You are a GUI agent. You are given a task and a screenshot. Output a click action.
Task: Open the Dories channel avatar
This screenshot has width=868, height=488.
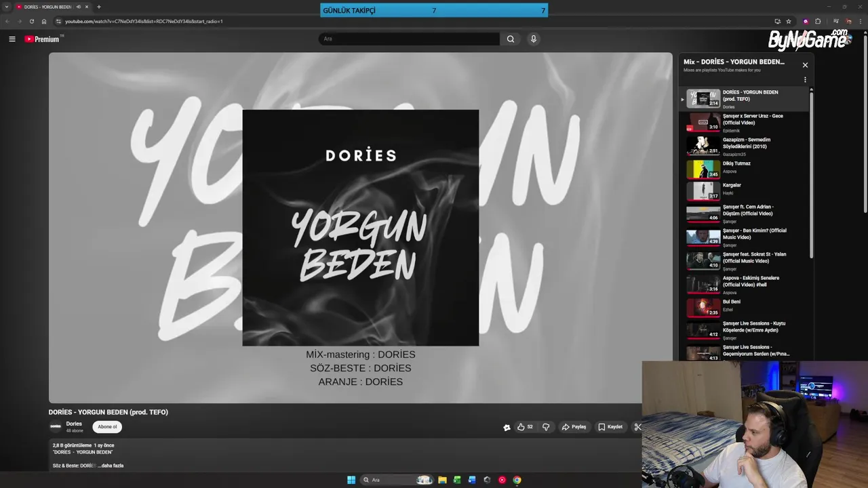[56, 426]
